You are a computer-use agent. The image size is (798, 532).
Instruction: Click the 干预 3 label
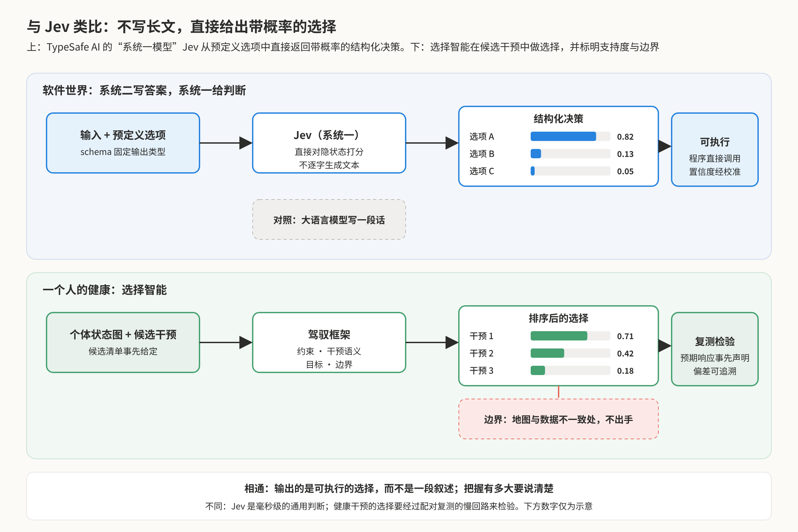[x=481, y=370]
